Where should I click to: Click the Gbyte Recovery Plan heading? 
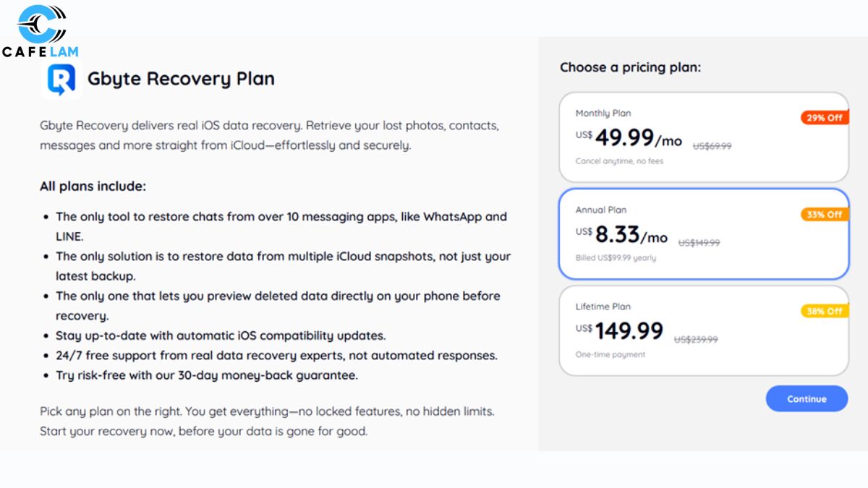point(181,79)
